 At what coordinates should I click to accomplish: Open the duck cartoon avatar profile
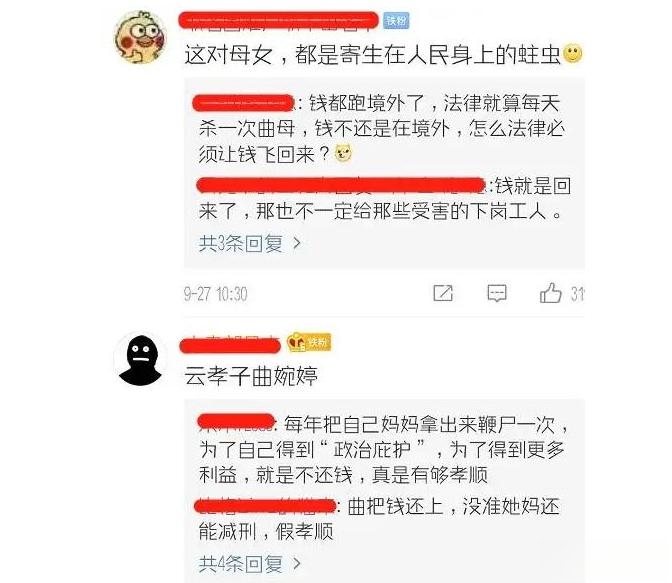[140, 38]
